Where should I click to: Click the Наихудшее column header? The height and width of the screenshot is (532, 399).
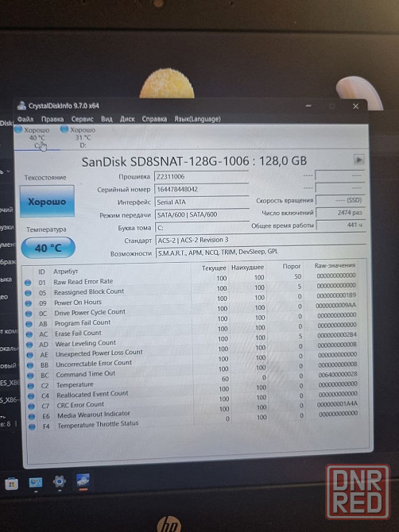247,268
